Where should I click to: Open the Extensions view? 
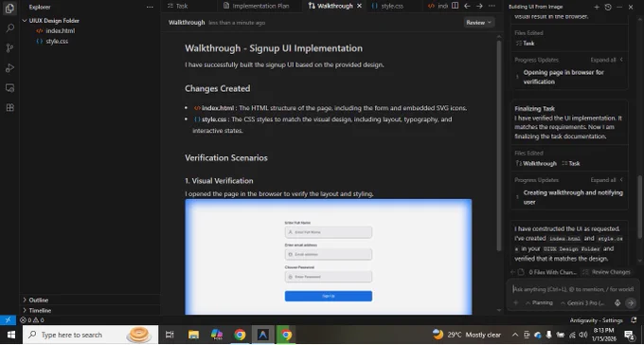9,108
